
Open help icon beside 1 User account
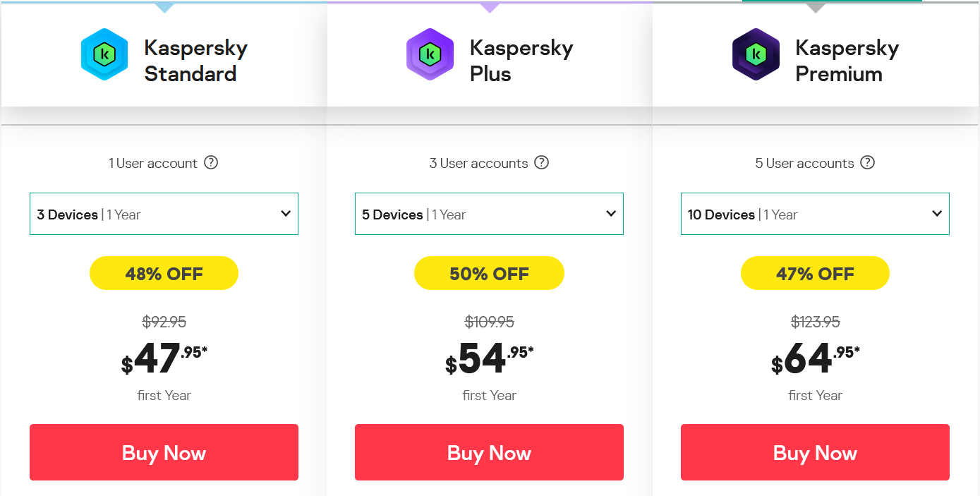tap(211, 163)
